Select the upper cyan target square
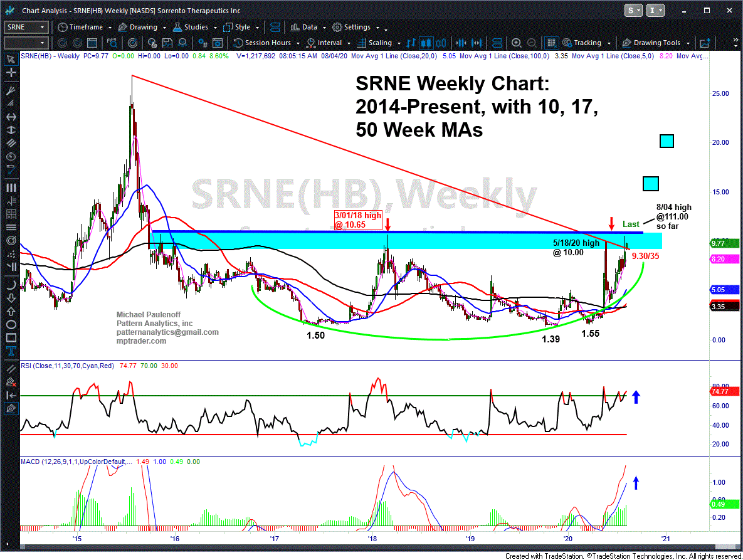This screenshot has height=560, width=743. (x=667, y=141)
